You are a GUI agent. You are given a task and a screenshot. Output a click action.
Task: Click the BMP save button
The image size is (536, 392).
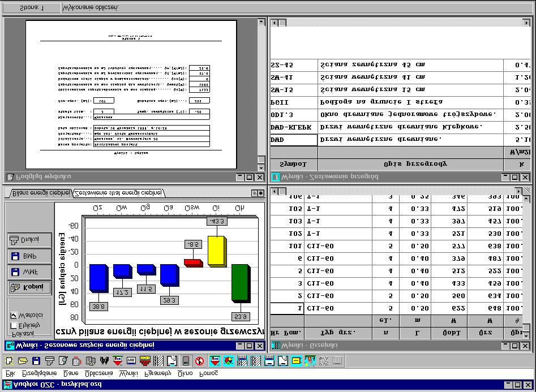coord(29,256)
